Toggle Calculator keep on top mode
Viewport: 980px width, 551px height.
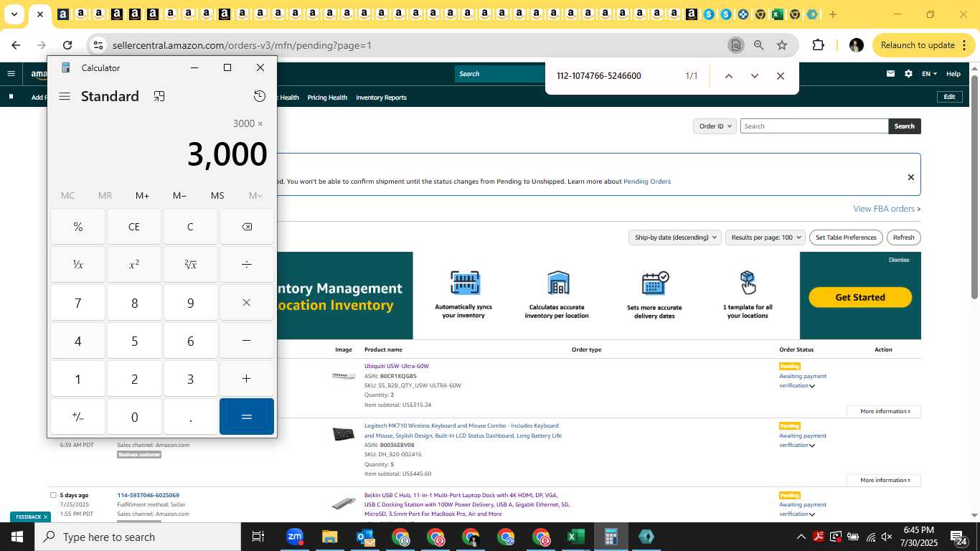(159, 96)
